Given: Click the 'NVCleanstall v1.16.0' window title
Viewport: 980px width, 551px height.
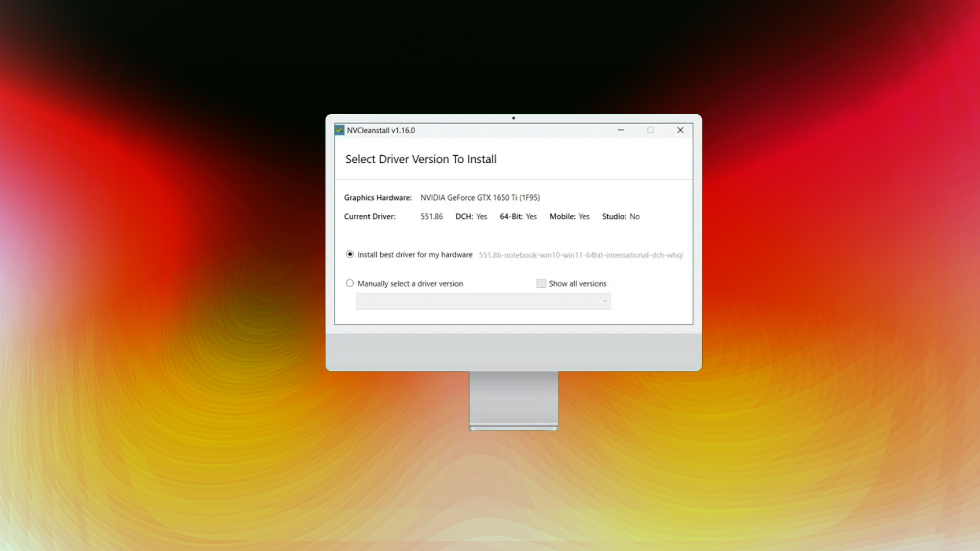Looking at the screenshot, I should click(381, 130).
